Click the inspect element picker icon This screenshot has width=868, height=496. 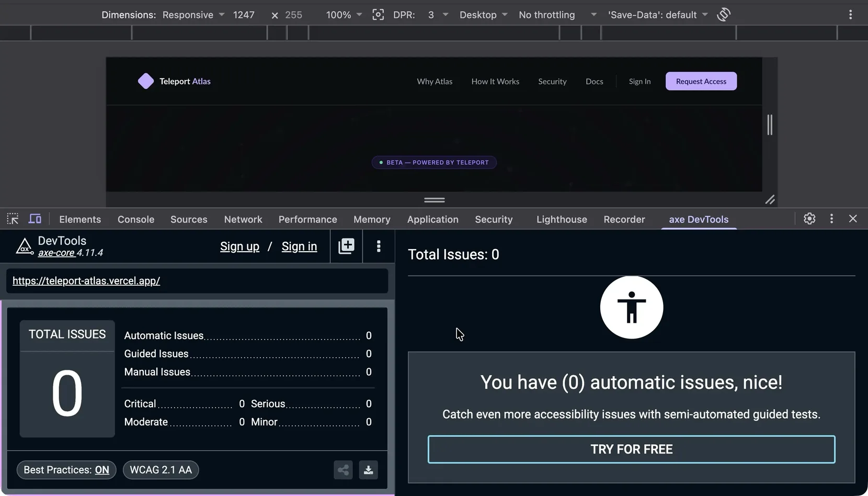click(x=13, y=219)
